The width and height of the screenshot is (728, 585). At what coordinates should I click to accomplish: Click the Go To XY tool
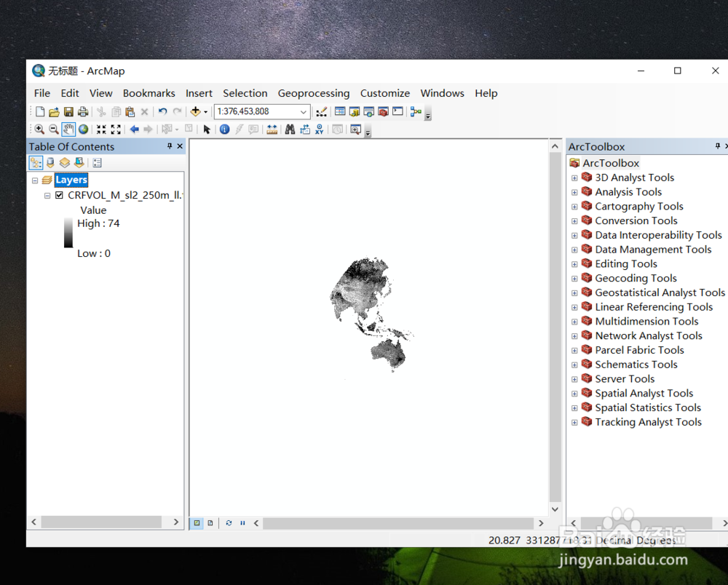[x=320, y=130]
